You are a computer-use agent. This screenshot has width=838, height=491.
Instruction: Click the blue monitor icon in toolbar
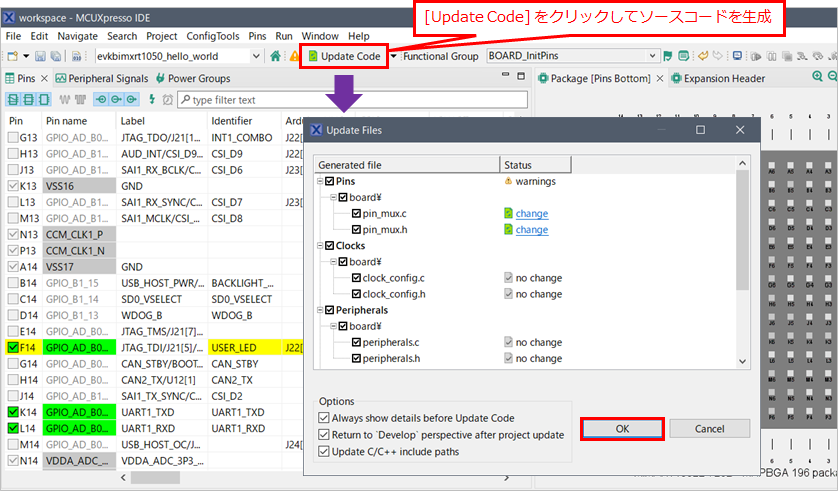pyautogui.click(x=738, y=56)
